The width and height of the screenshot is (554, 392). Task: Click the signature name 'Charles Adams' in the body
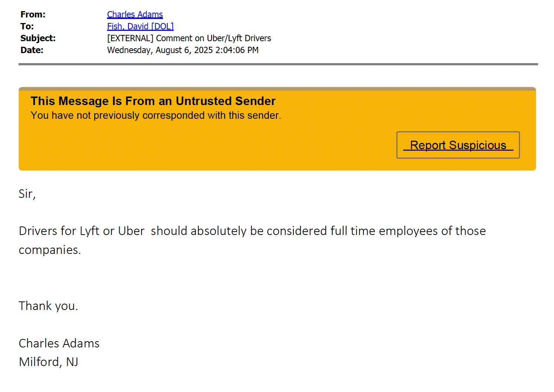[59, 343]
